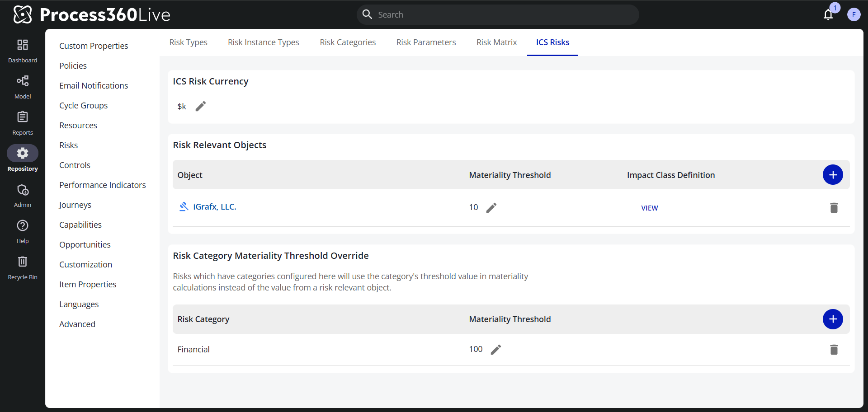
Task: Open the Risk Parameters tab
Action: pos(426,42)
